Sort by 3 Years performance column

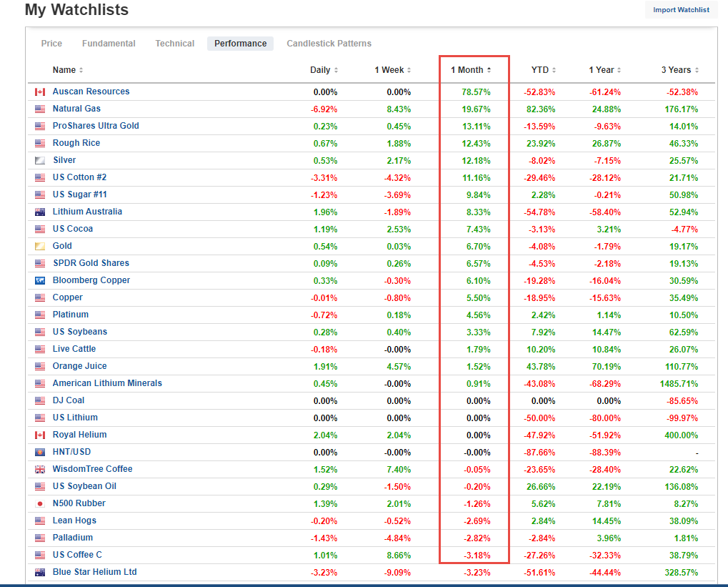680,70
